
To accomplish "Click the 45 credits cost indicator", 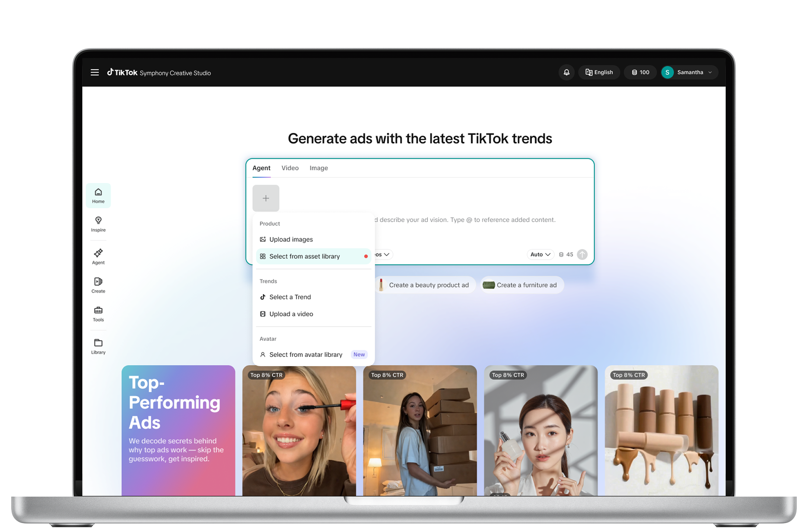I will click(x=566, y=254).
